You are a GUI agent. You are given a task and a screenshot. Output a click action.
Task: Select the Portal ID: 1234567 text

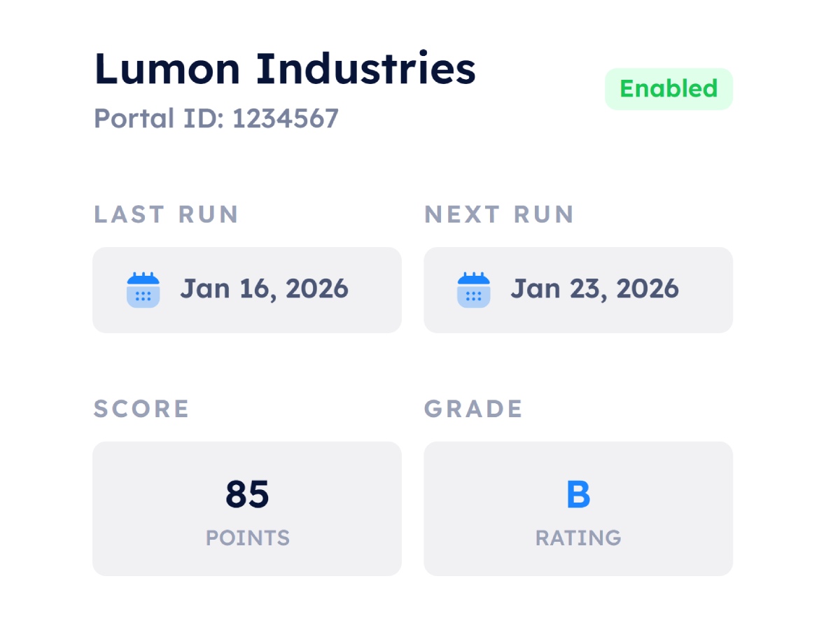click(x=216, y=118)
